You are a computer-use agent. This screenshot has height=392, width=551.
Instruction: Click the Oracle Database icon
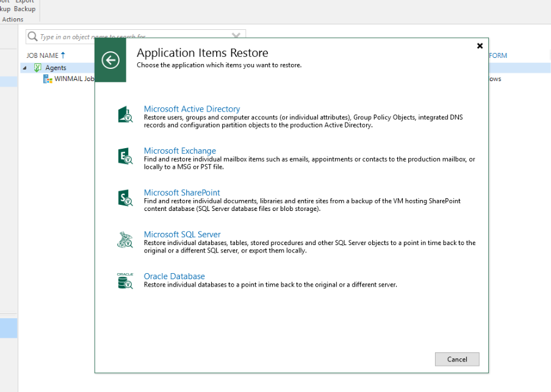tap(125, 281)
